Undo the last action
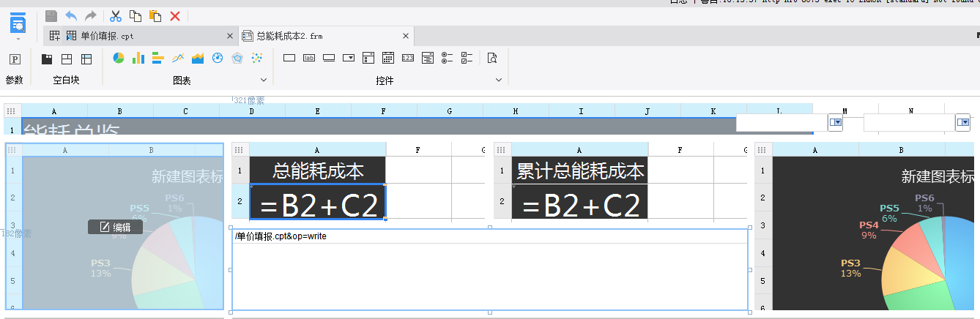The height and width of the screenshot is (319, 980). pos(71,15)
